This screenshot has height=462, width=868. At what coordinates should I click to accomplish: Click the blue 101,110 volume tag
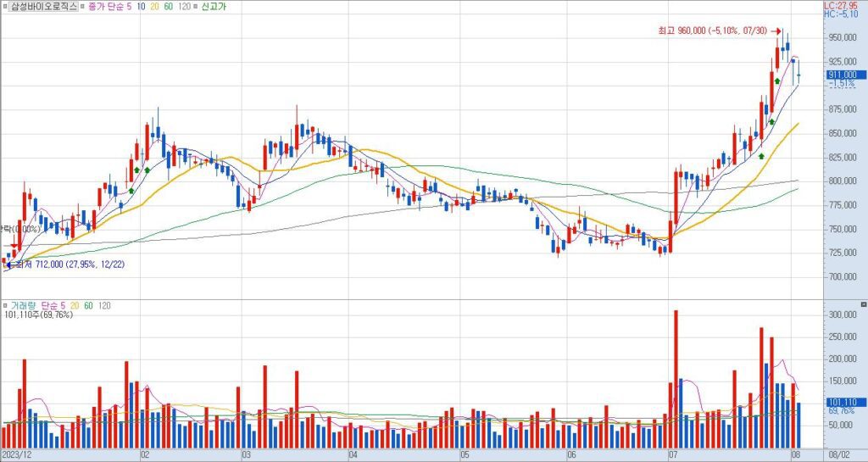point(847,403)
